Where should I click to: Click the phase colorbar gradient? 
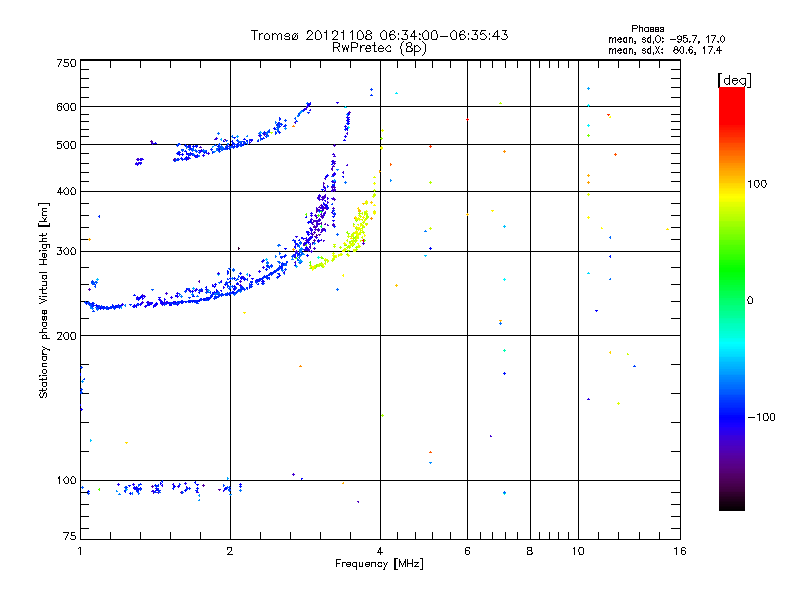pyautogui.click(x=732, y=298)
